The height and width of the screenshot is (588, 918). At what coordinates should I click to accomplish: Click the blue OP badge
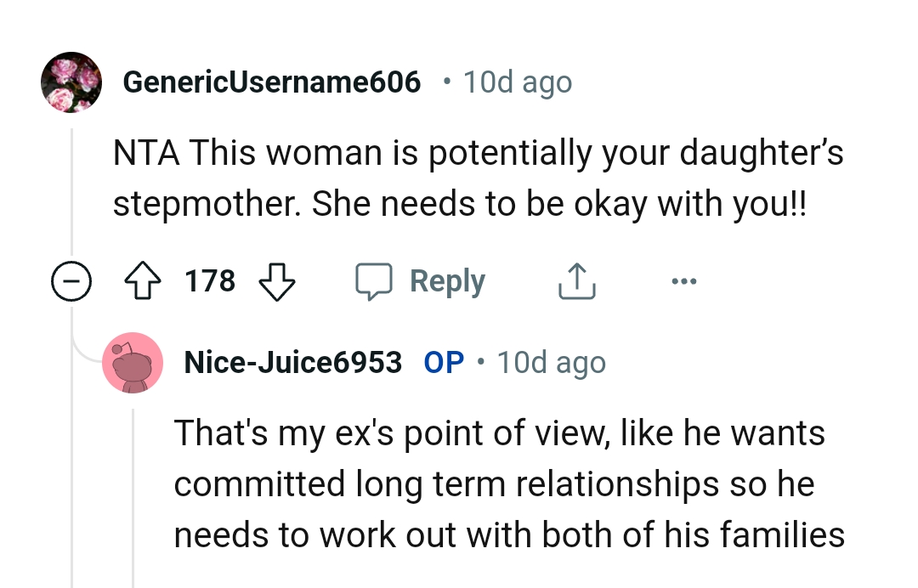(x=443, y=362)
